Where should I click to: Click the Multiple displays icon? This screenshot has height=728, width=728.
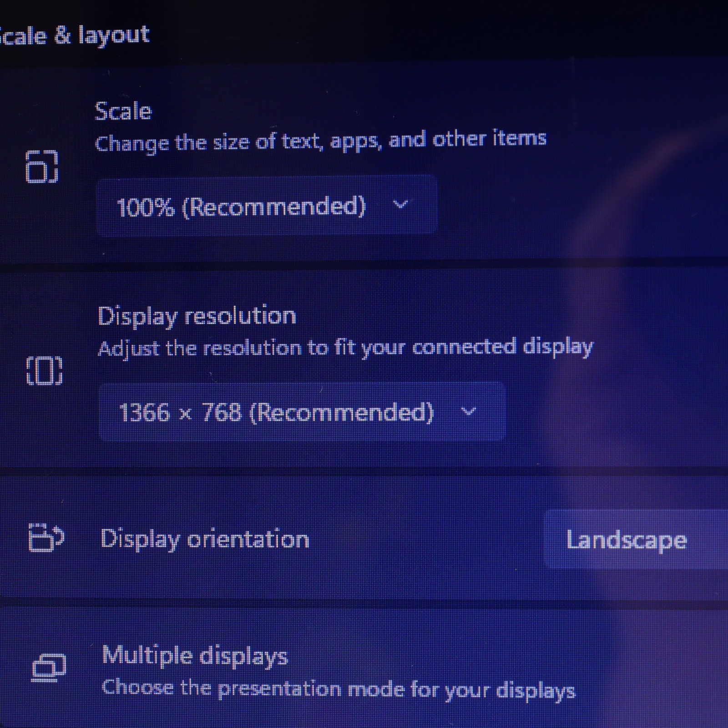(x=49, y=668)
